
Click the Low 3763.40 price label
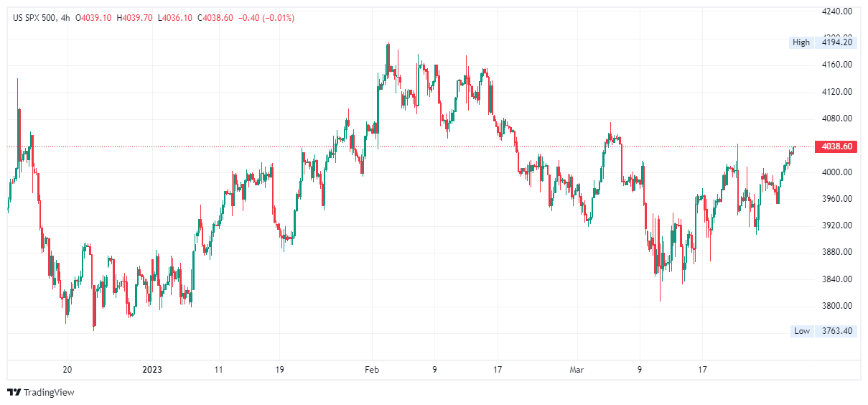pos(822,331)
